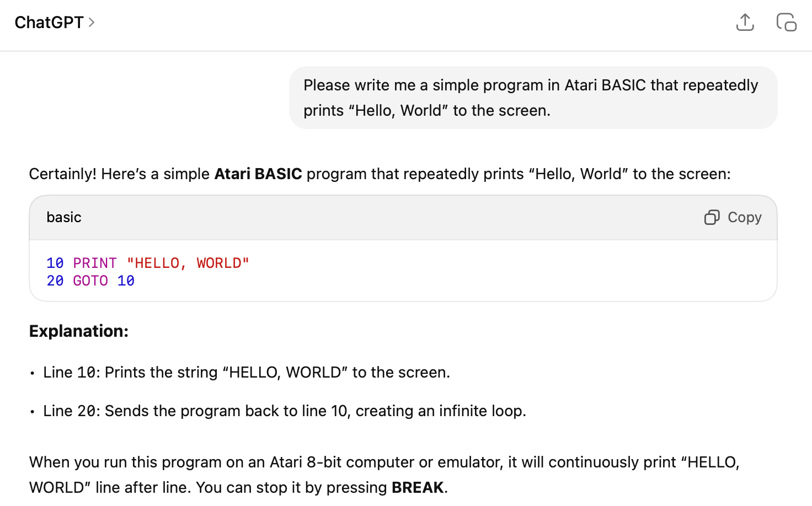Screen dimensions: 812x506
Task: Select the code line 10 PRINT HELLO, WORLD
Action: click(147, 263)
